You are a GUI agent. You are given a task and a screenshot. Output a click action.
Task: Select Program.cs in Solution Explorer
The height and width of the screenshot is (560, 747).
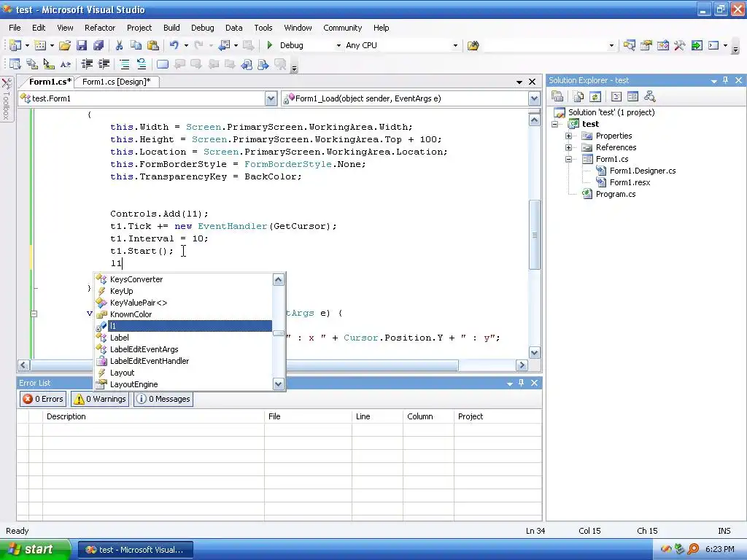[x=616, y=194]
